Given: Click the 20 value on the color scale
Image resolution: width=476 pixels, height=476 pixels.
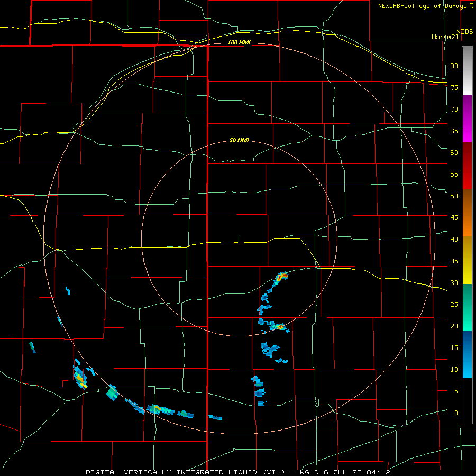Looking at the screenshot, I should point(454,326).
